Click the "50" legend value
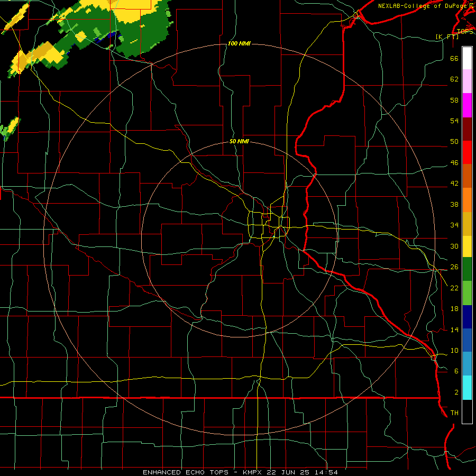The image size is (476, 476). tap(454, 142)
